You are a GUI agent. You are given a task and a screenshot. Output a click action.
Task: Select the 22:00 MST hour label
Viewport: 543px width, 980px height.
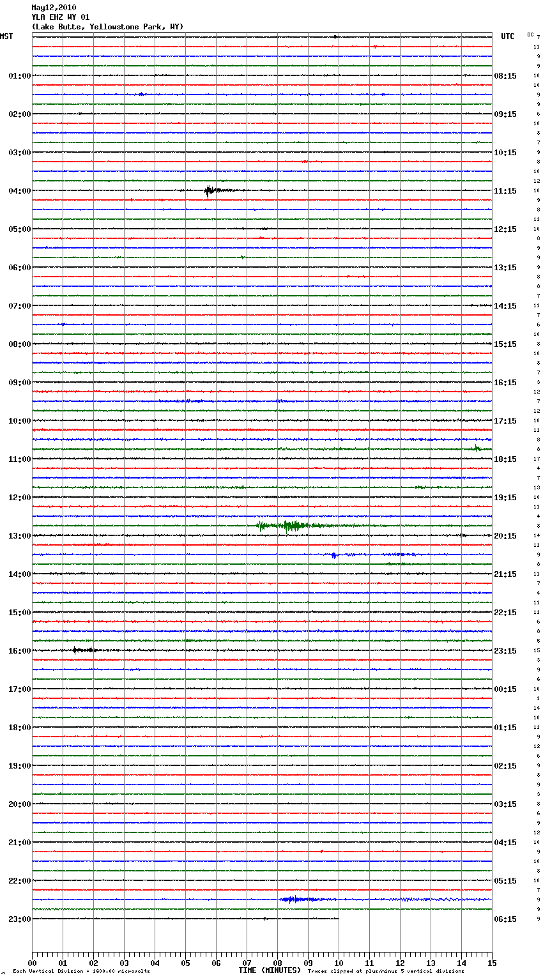pyautogui.click(x=19, y=881)
